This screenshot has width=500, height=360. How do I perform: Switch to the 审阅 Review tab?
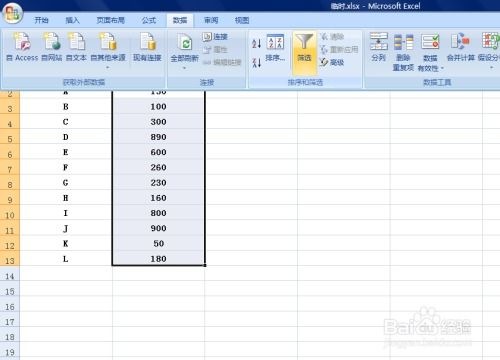(x=211, y=20)
